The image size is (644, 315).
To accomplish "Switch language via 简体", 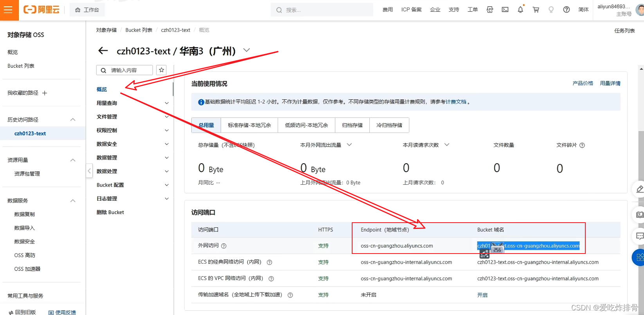I will tap(583, 10).
